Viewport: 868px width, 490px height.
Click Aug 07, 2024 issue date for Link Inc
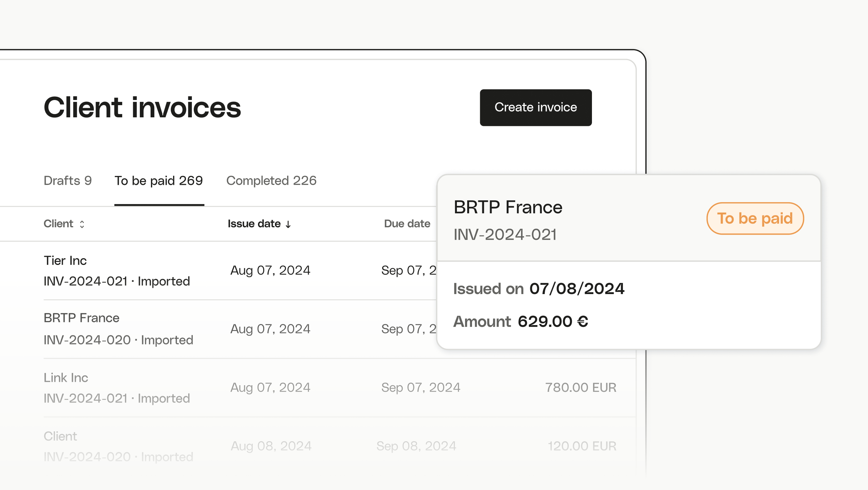[271, 387]
